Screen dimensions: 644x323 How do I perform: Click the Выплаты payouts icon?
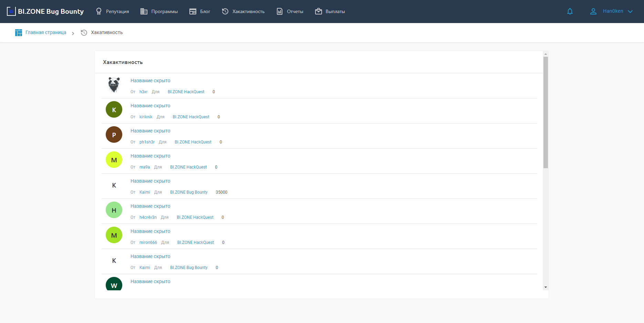319,11
